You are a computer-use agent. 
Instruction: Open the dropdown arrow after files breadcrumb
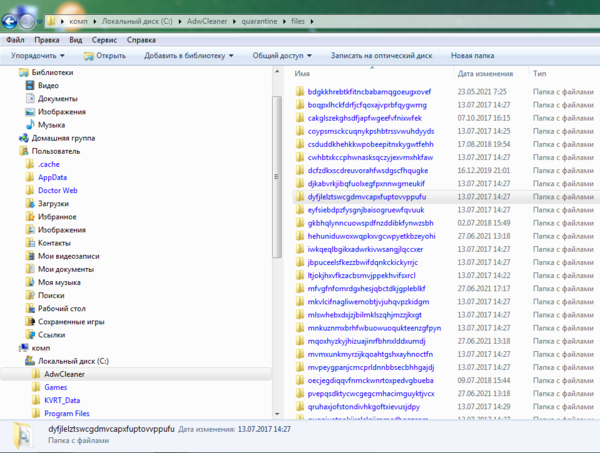coord(312,21)
